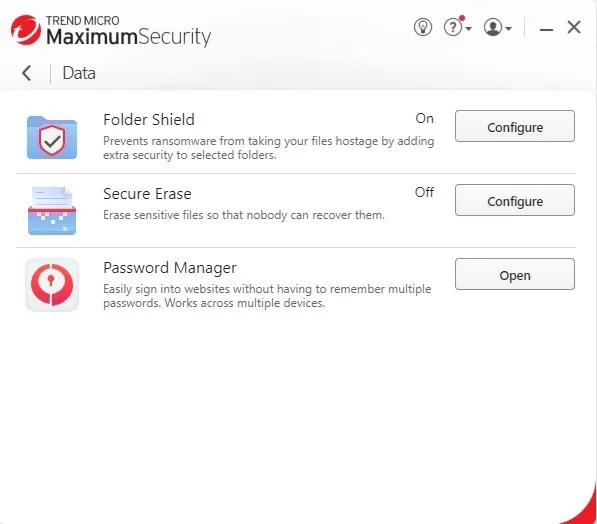The image size is (597, 524).
Task: Minimize the Maximum Security window
Action: click(x=546, y=29)
